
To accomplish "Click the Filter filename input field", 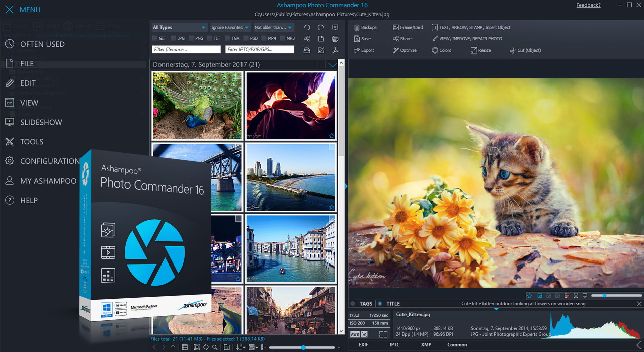I will [186, 49].
